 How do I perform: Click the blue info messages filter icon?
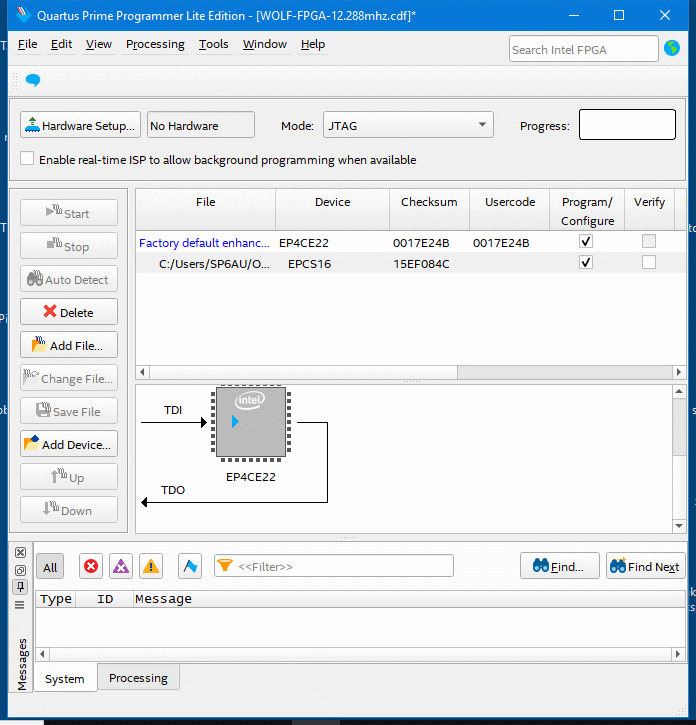pyautogui.click(x=190, y=566)
